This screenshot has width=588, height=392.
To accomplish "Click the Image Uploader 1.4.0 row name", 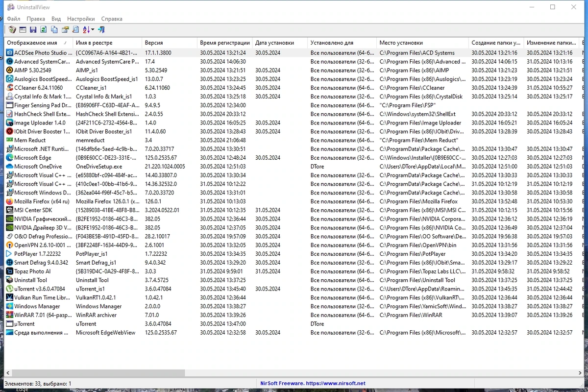I will pos(40,122).
